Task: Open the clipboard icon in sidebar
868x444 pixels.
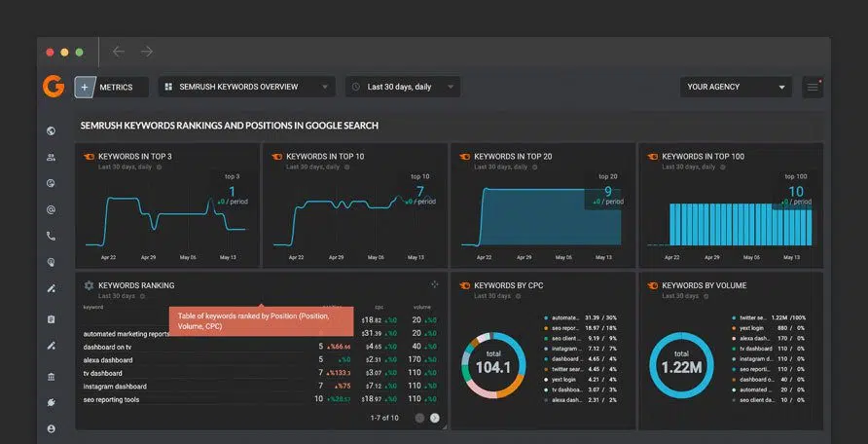Action: pos(51,319)
